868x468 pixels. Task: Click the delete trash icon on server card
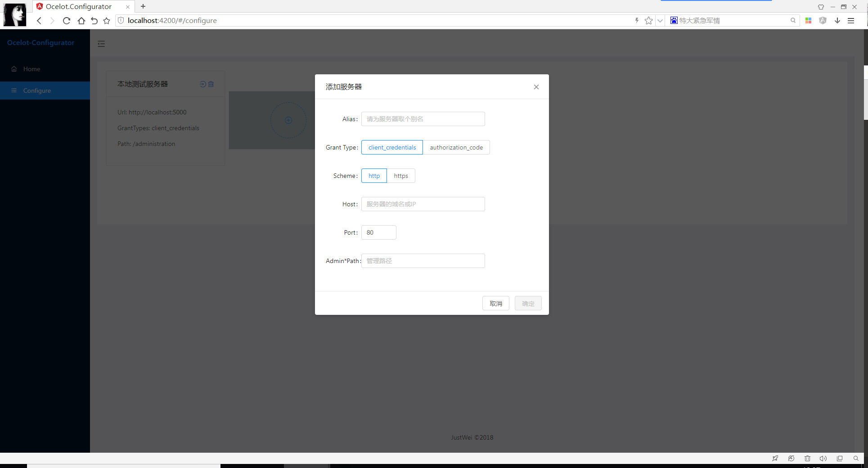point(211,84)
